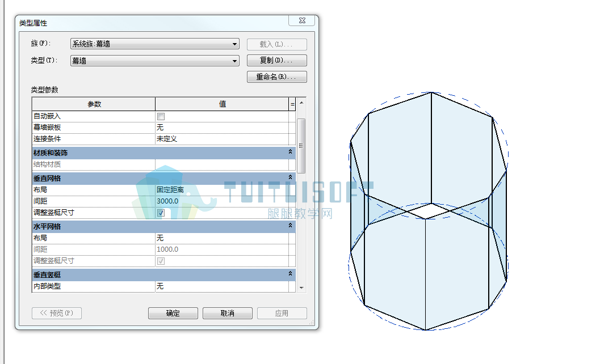Click the 水平网格 间距 value 1000.0

pyautogui.click(x=222, y=249)
